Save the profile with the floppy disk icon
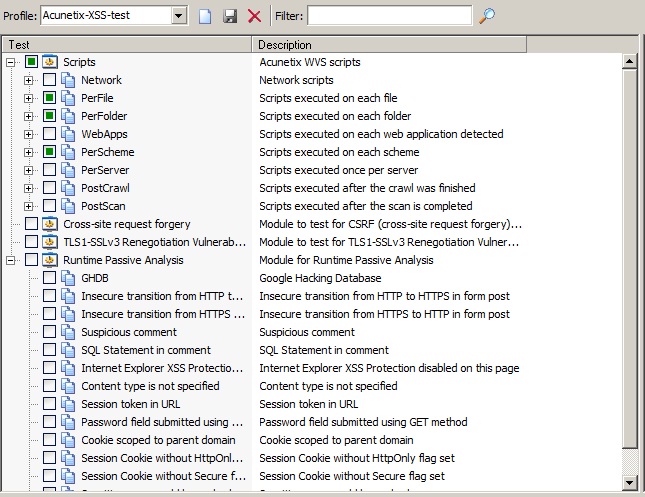645x497 pixels. pyautogui.click(x=230, y=16)
